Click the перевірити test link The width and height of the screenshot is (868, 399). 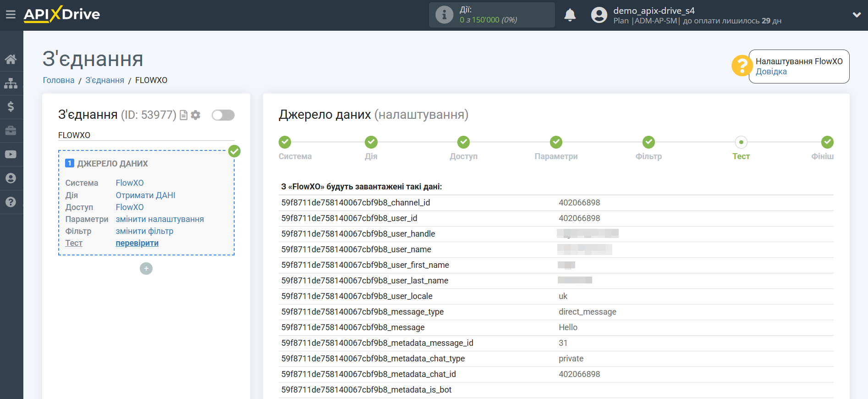(x=137, y=243)
